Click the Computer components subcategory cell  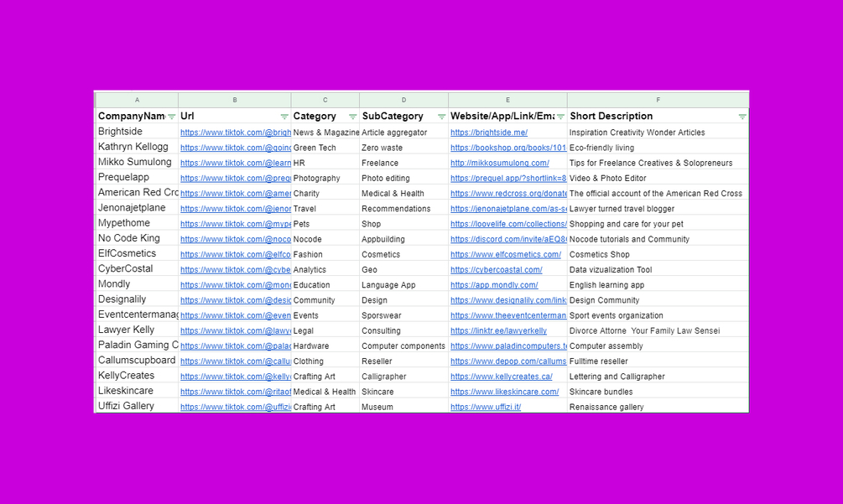(x=403, y=346)
